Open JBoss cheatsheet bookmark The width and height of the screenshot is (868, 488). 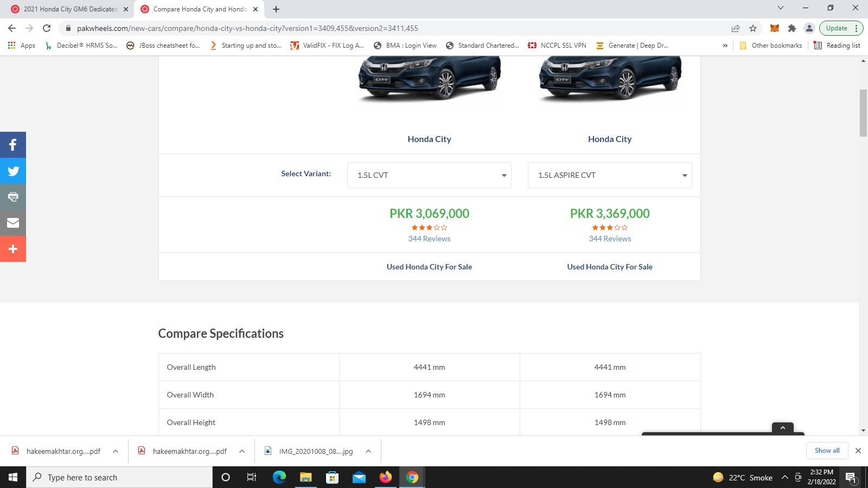coord(163,46)
